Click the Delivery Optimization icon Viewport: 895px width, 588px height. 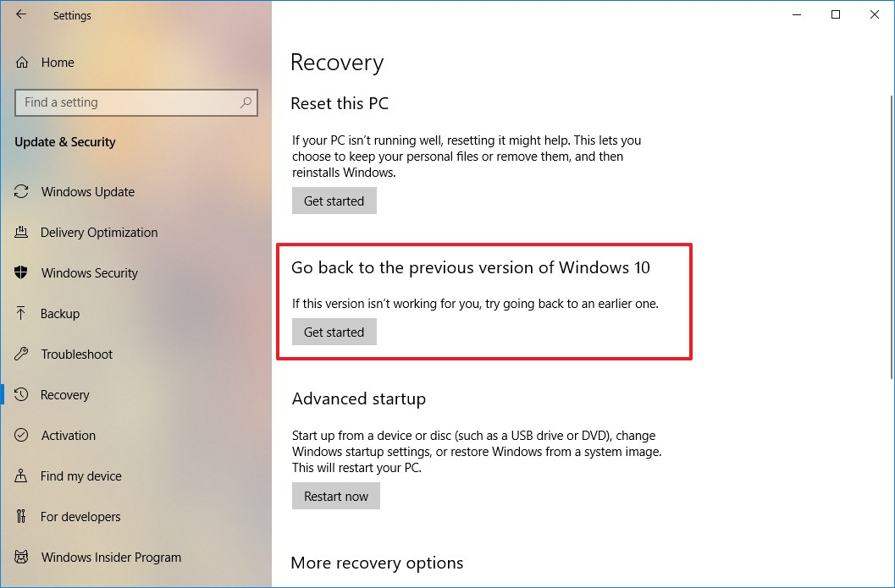point(22,233)
